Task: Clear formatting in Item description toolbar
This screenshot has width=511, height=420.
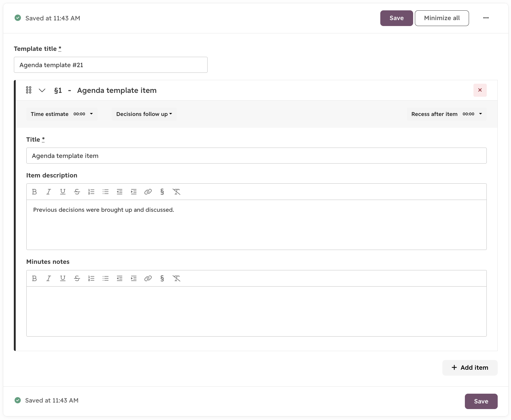Action: [176, 192]
